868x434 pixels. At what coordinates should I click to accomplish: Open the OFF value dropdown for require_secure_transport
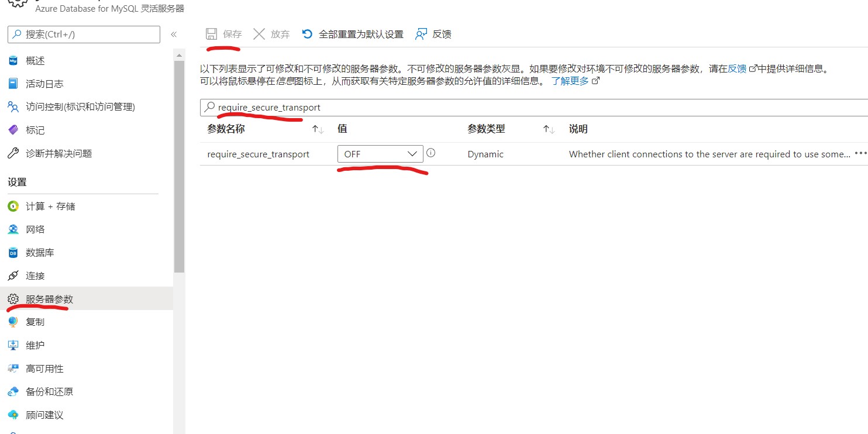(380, 154)
